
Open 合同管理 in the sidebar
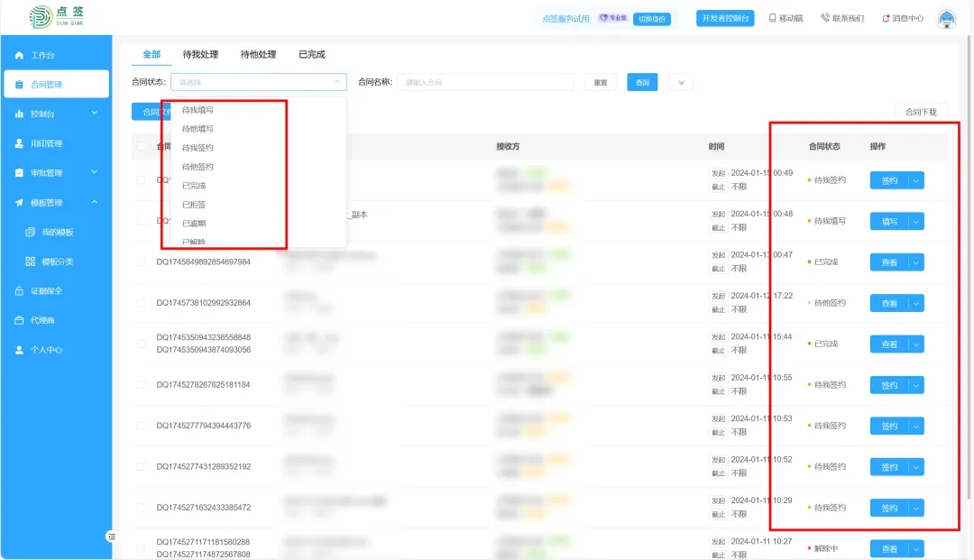pyautogui.click(x=56, y=85)
